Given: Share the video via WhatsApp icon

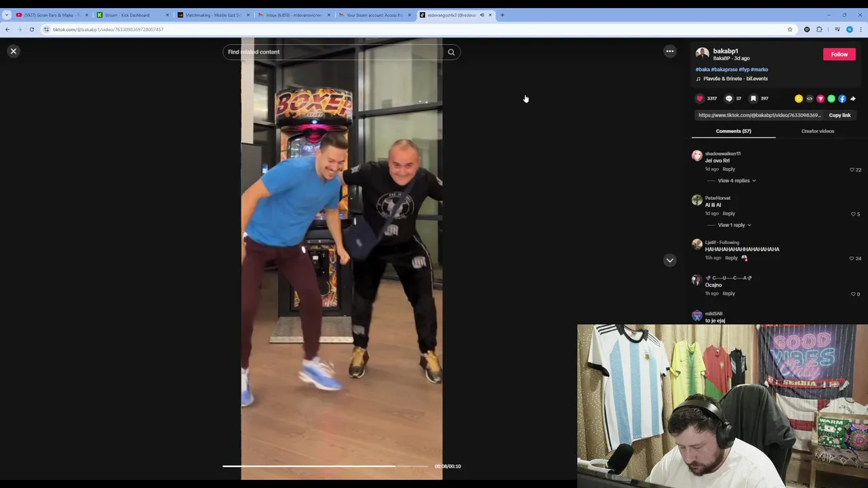Looking at the screenshot, I should pyautogui.click(x=831, y=98).
